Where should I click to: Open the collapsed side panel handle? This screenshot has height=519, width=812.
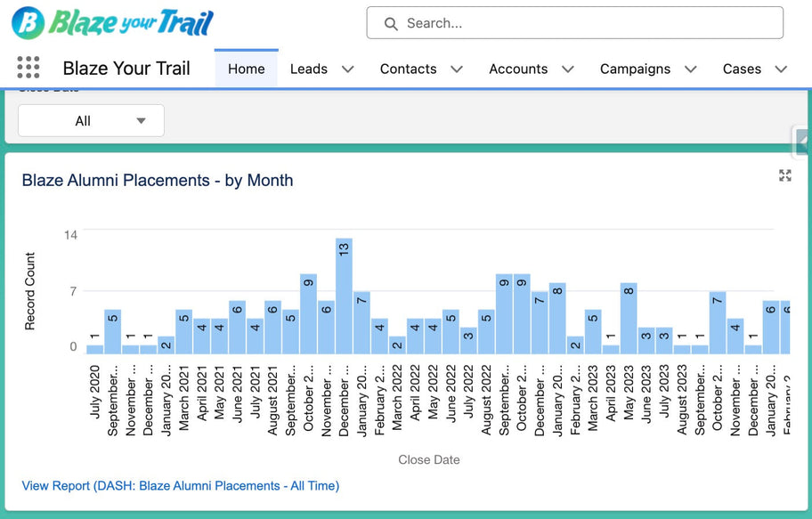pos(802,142)
